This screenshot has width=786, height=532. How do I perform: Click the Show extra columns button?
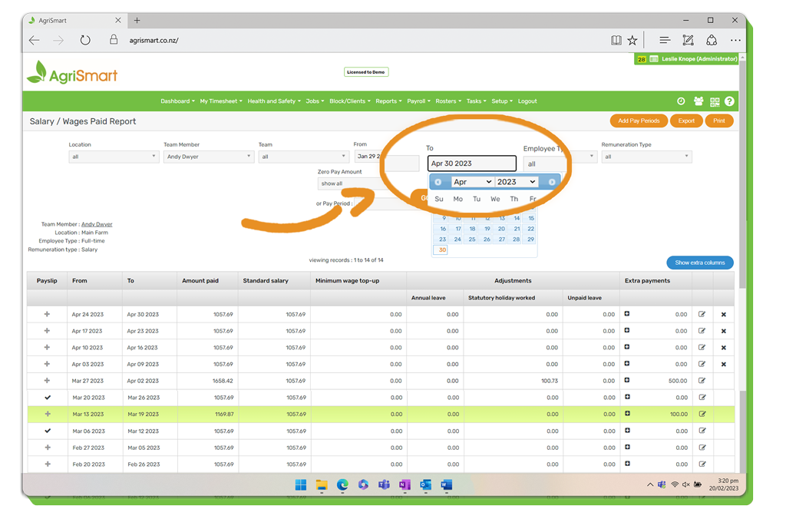click(x=699, y=263)
